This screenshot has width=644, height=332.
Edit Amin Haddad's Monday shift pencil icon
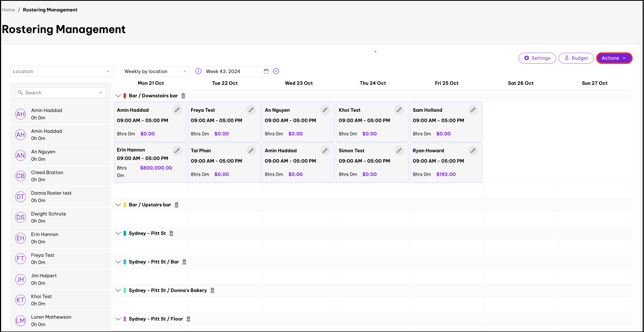(177, 110)
